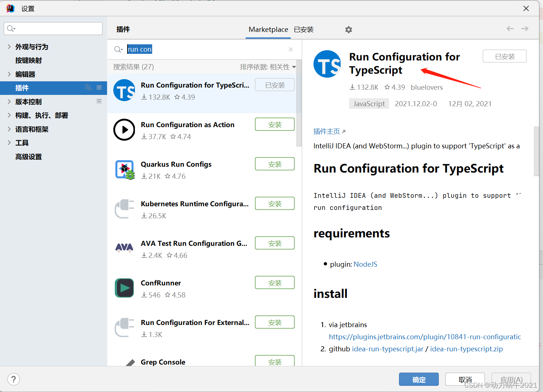This screenshot has height=392, width=543.
Task: Click the project-level marker icon on 插件 row
Action: (x=99, y=88)
